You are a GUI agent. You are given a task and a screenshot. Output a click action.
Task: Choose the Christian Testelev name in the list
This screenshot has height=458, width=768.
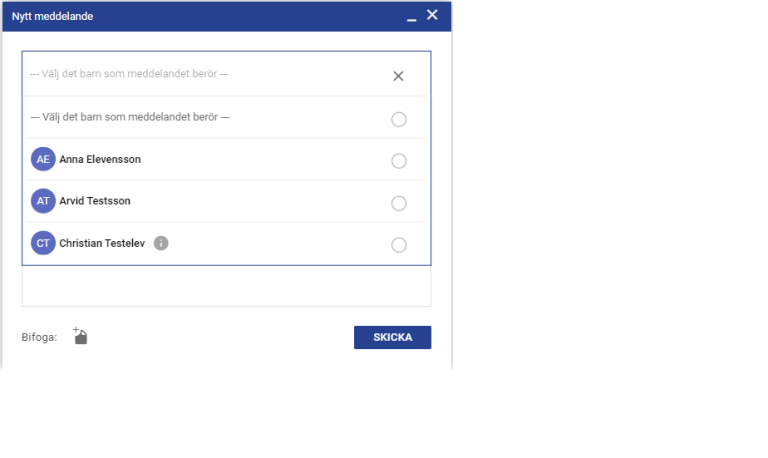tap(103, 244)
